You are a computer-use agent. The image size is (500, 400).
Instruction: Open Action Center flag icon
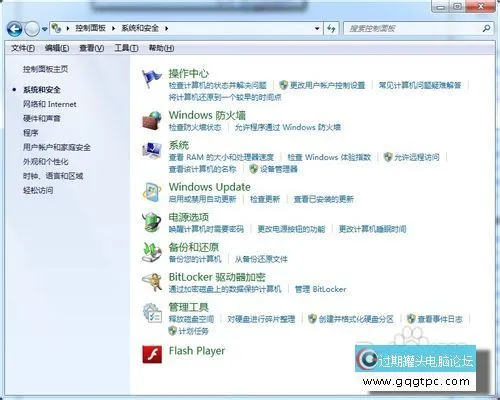click(x=152, y=78)
